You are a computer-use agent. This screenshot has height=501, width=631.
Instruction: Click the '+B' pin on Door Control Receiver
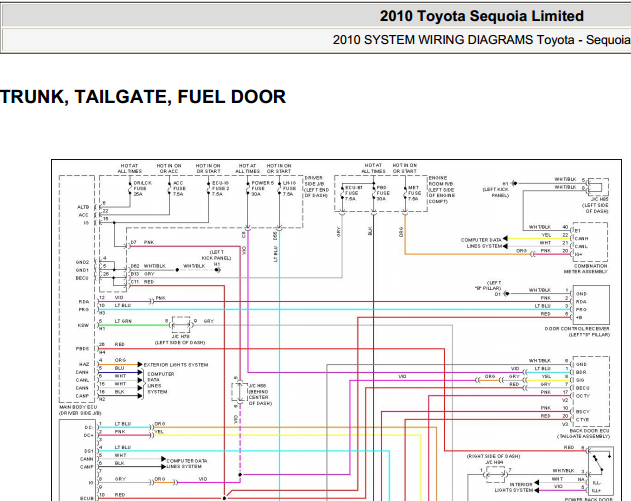pos(579,318)
